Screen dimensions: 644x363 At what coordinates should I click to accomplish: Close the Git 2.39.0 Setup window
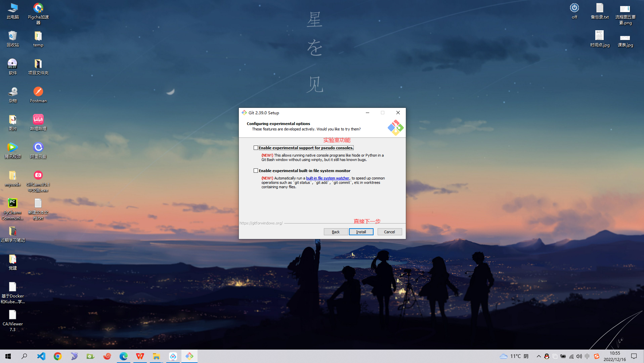click(398, 113)
